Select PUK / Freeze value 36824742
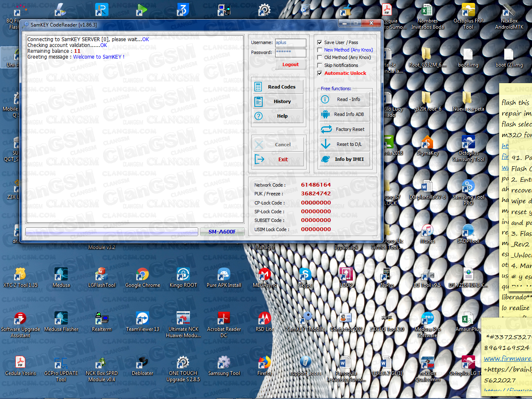 pos(316,194)
